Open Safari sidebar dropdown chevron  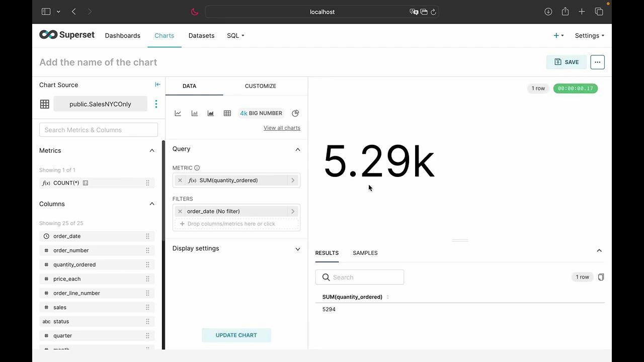(x=58, y=12)
